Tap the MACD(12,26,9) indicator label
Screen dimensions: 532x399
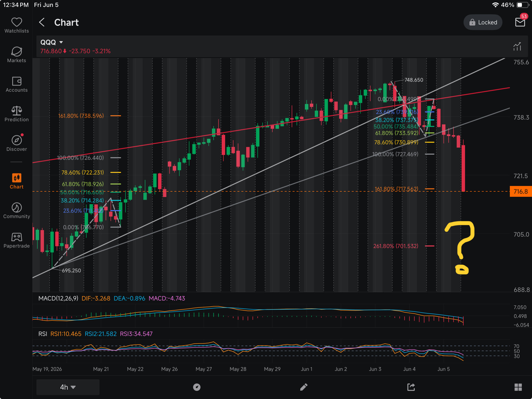coord(58,298)
